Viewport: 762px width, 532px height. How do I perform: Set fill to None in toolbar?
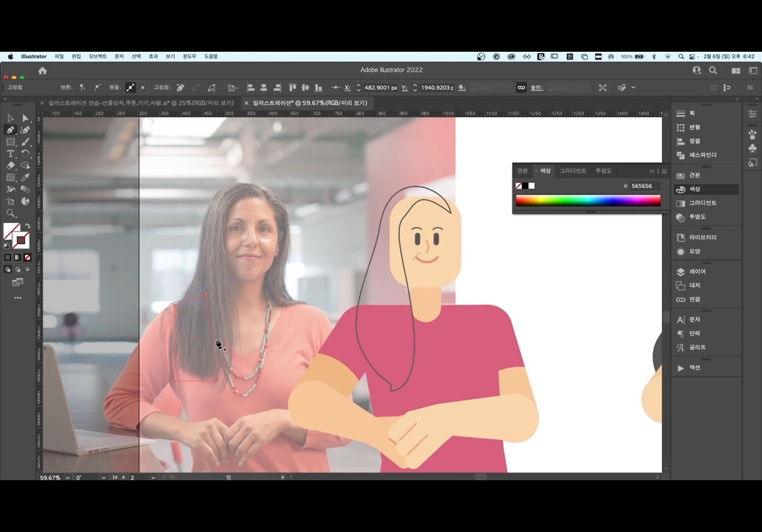coord(27,257)
